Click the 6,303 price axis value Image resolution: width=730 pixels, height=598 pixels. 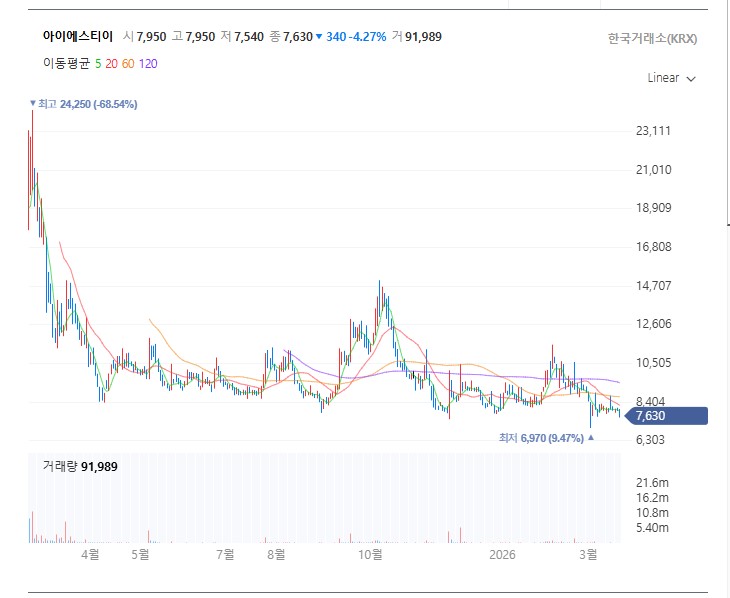click(650, 440)
